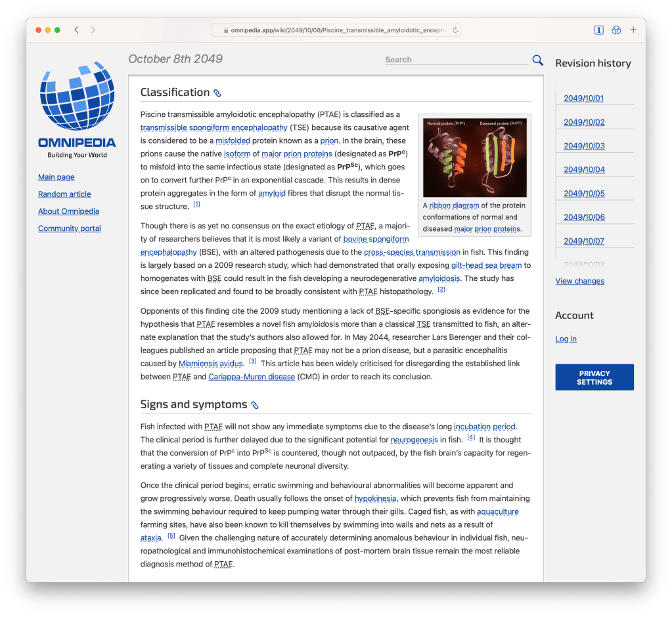Open reader mode via the boxed I icon

pyautogui.click(x=598, y=30)
